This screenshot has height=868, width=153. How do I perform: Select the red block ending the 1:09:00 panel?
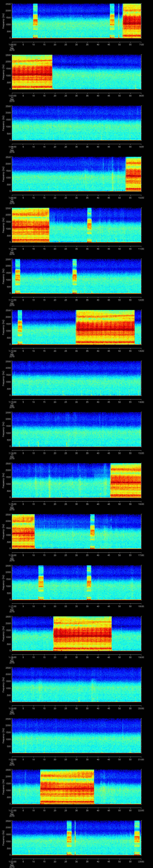pos(133,174)
